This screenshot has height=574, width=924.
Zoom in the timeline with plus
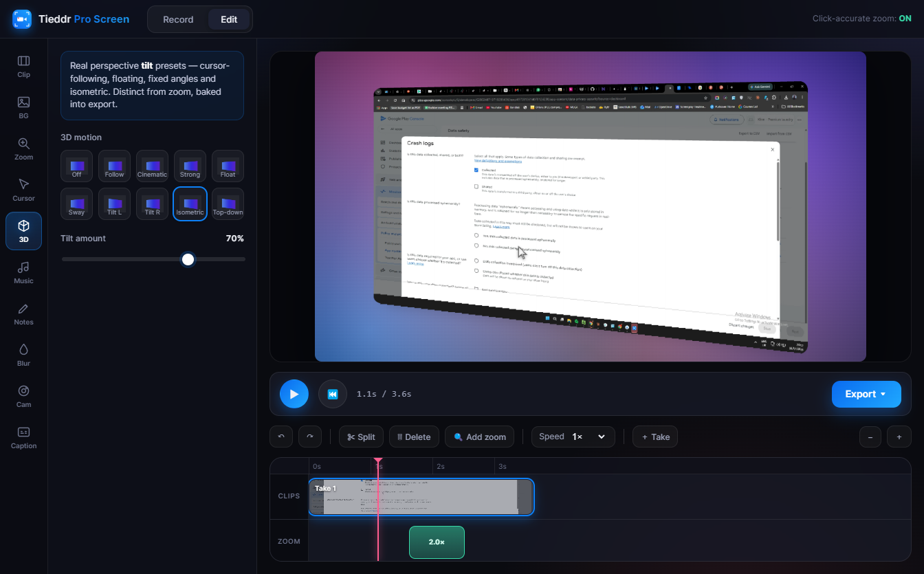pos(899,437)
